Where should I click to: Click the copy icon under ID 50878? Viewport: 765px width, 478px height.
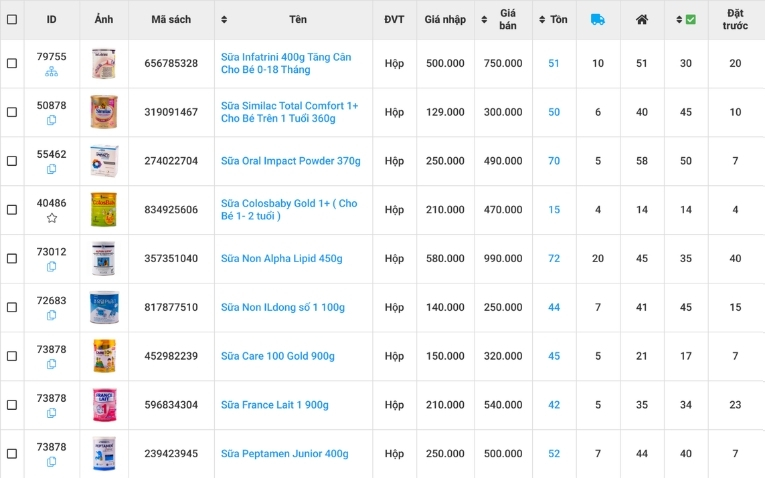(52, 120)
